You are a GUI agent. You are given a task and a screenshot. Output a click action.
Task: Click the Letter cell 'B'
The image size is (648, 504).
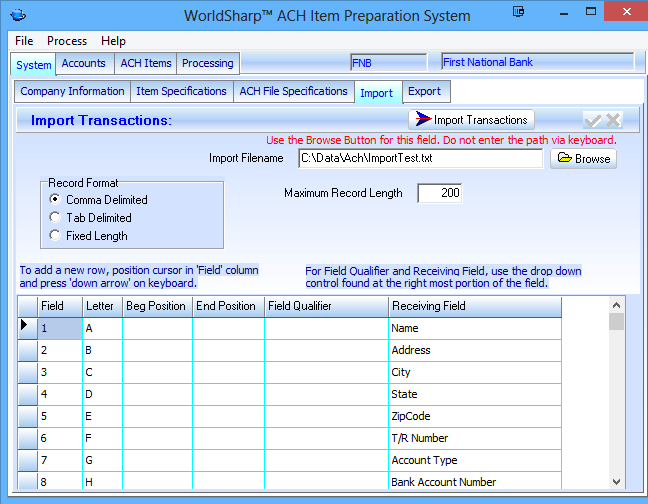[x=102, y=350]
